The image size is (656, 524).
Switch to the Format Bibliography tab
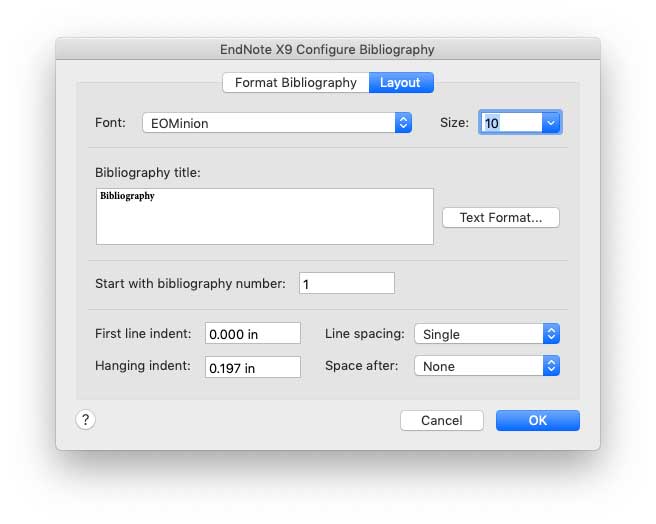pos(296,82)
